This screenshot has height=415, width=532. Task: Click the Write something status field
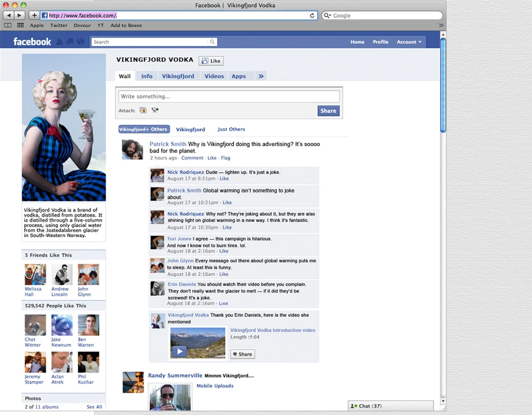[229, 97]
